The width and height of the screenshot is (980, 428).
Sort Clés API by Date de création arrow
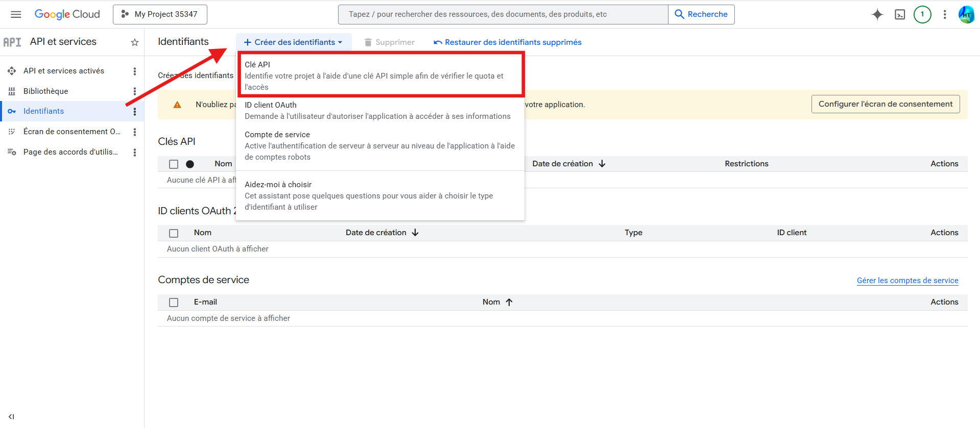pos(602,164)
